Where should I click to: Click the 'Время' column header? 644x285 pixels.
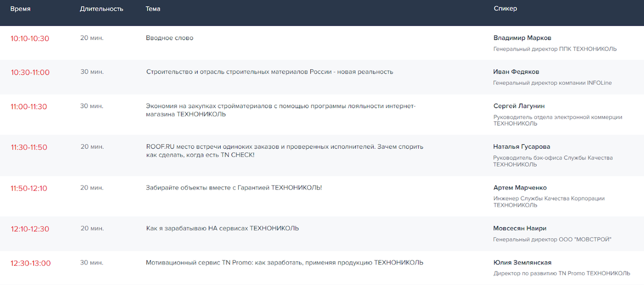click(x=20, y=9)
